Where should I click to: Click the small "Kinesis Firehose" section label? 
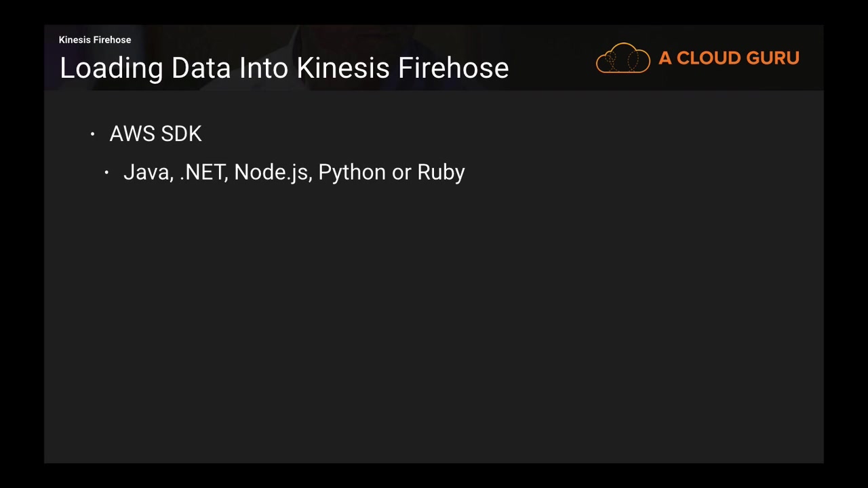click(x=95, y=40)
